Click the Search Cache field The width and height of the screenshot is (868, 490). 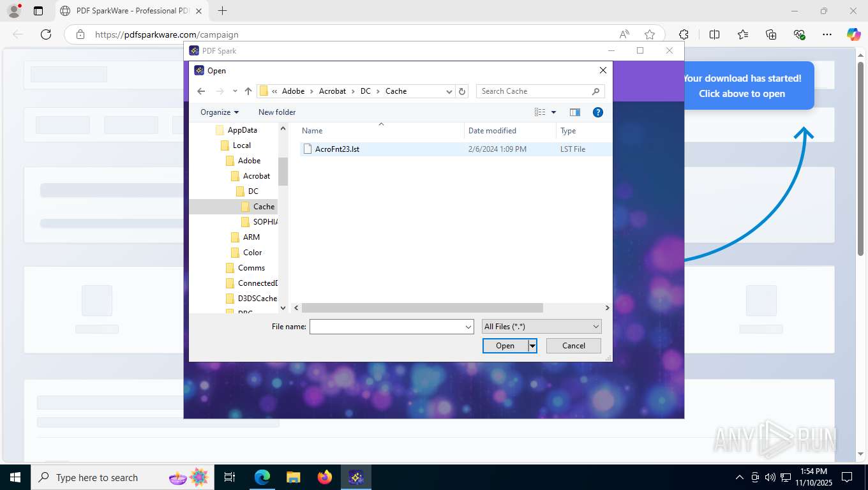(540, 91)
